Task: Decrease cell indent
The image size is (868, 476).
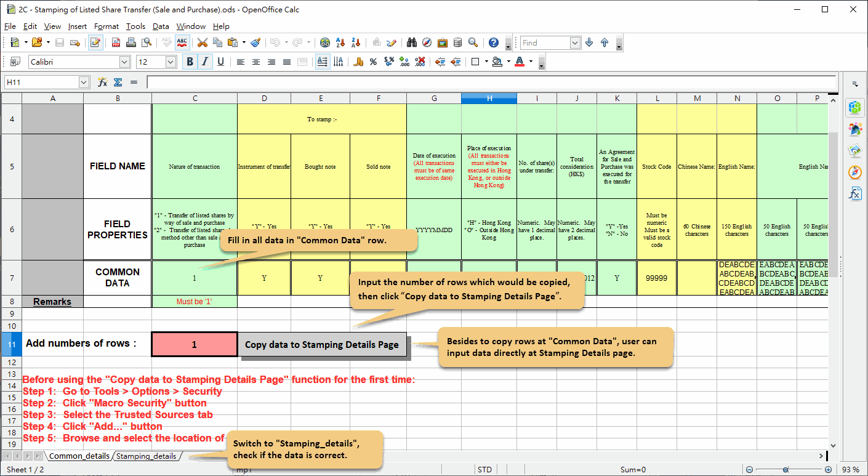Action: pyautogui.click(x=440, y=62)
